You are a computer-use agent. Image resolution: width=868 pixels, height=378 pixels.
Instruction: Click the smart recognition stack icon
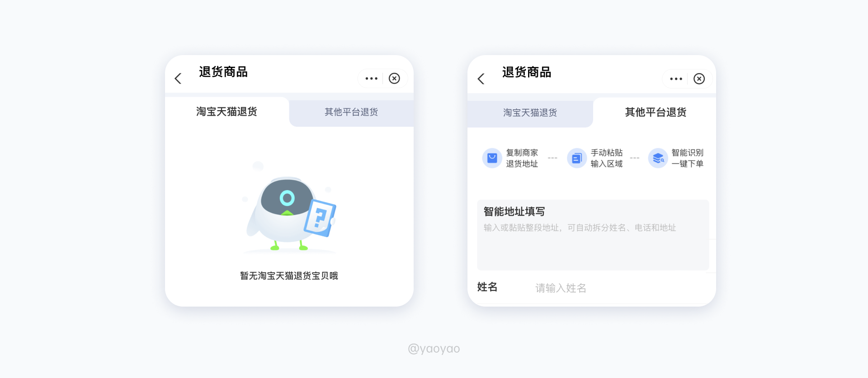(x=658, y=158)
